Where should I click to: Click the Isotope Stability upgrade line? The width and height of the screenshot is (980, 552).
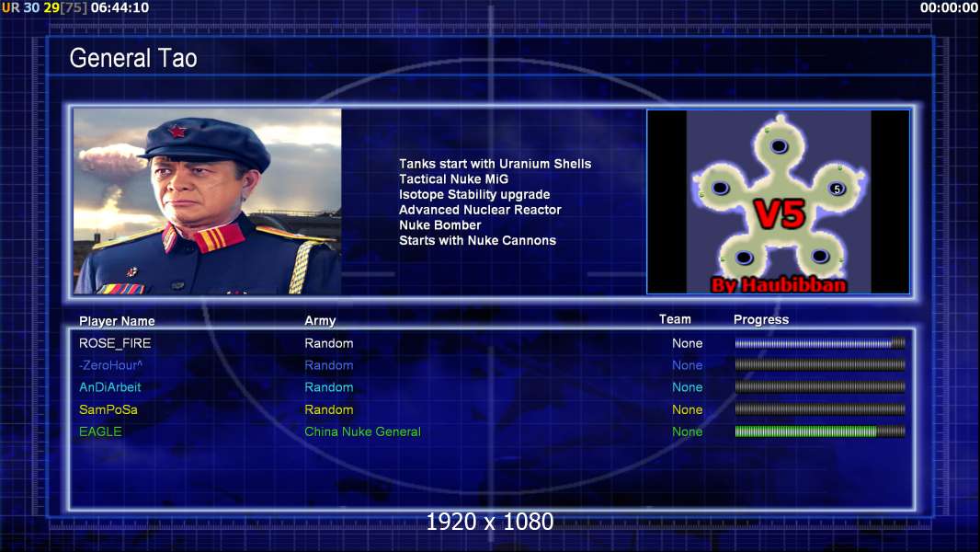pos(474,194)
